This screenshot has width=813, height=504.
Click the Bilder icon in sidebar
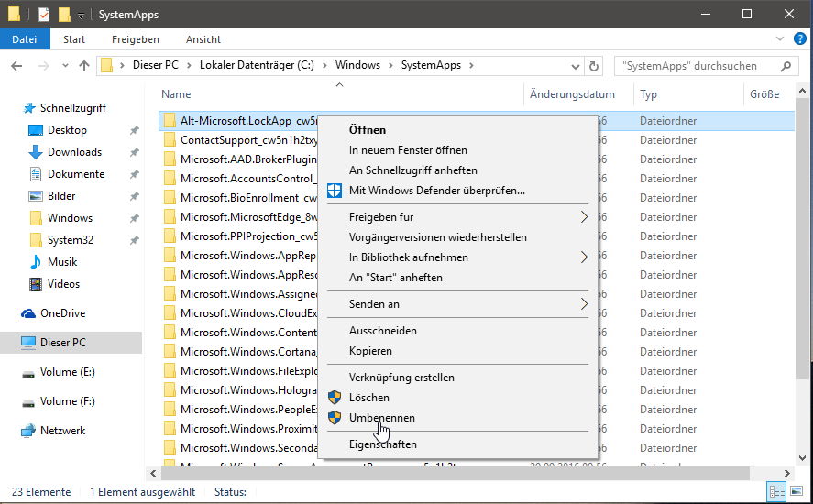point(35,196)
